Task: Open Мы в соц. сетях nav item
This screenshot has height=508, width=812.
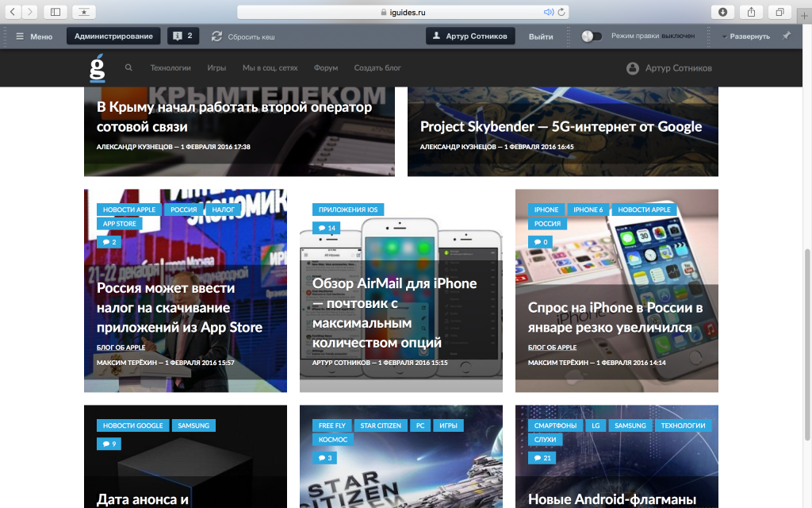Action: [270, 68]
